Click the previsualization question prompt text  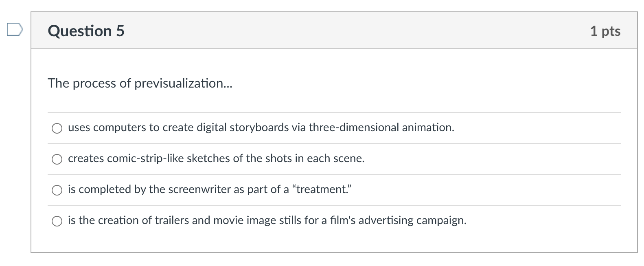pyautogui.click(x=140, y=84)
